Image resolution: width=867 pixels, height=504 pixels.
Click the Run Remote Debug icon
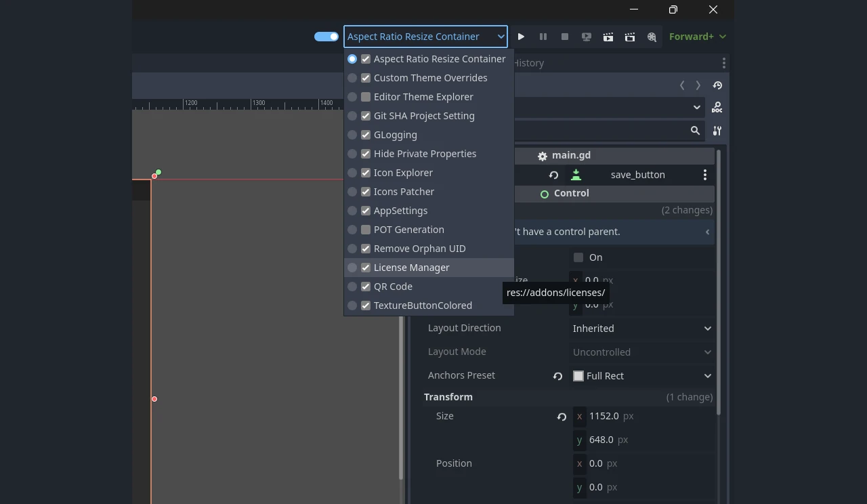pos(587,37)
